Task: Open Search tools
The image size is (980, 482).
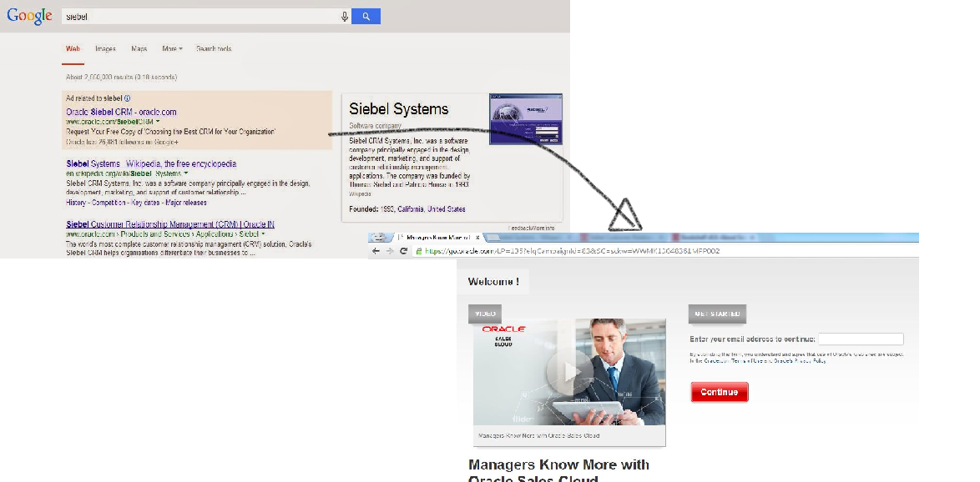Action: pos(214,48)
